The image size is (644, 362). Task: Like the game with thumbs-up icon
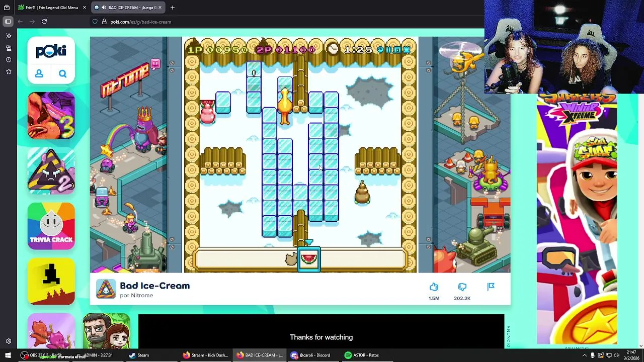tap(434, 287)
